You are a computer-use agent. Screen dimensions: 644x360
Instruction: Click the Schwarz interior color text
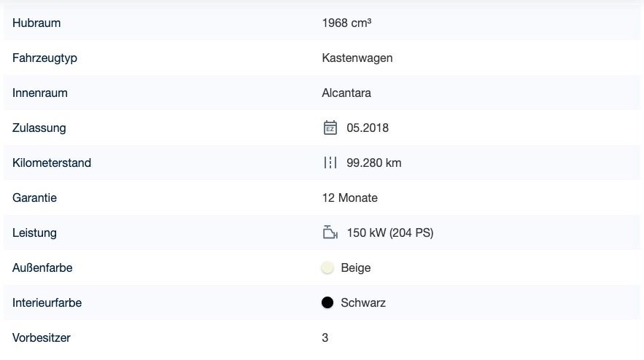tap(363, 303)
